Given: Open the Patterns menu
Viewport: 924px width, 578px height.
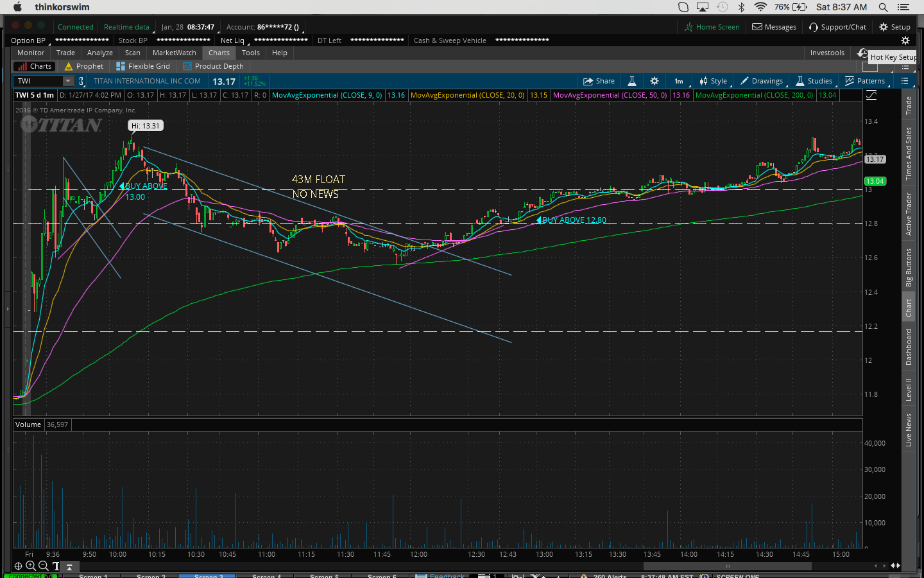Looking at the screenshot, I should (865, 81).
